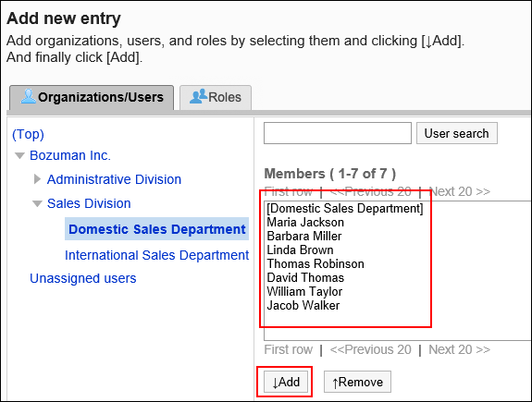
Task: Click bottom <<Previous 20 pager link
Action: (370, 349)
